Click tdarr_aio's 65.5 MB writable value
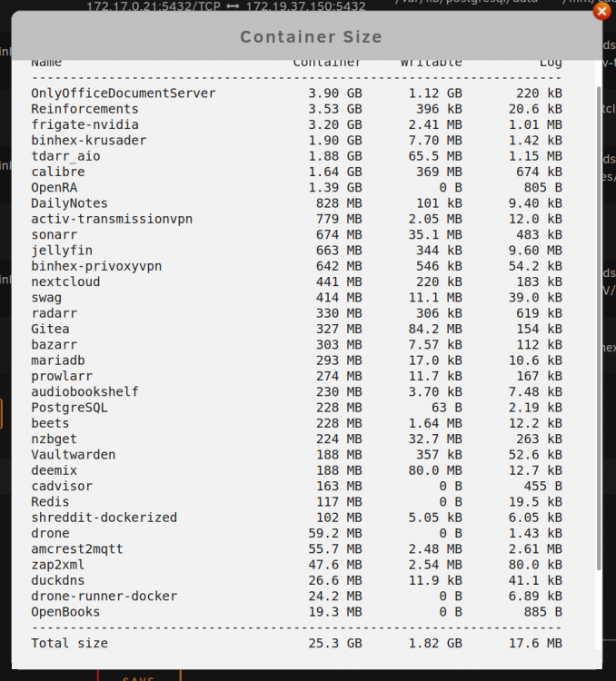This screenshot has width=616, height=681. tap(435, 156)
